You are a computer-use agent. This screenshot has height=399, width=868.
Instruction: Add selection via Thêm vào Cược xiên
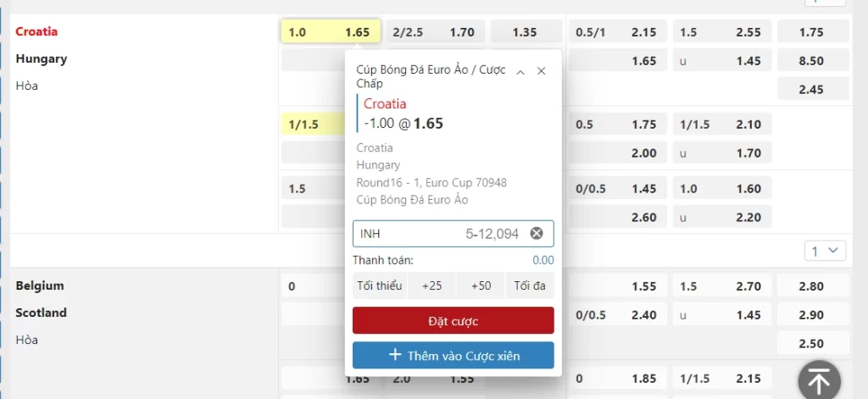pos(453,355)
